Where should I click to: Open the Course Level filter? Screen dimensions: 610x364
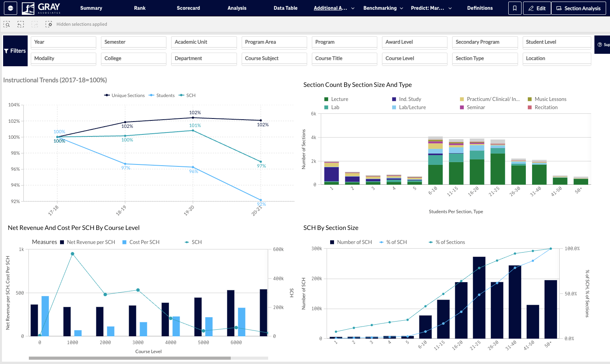[415, 58]
